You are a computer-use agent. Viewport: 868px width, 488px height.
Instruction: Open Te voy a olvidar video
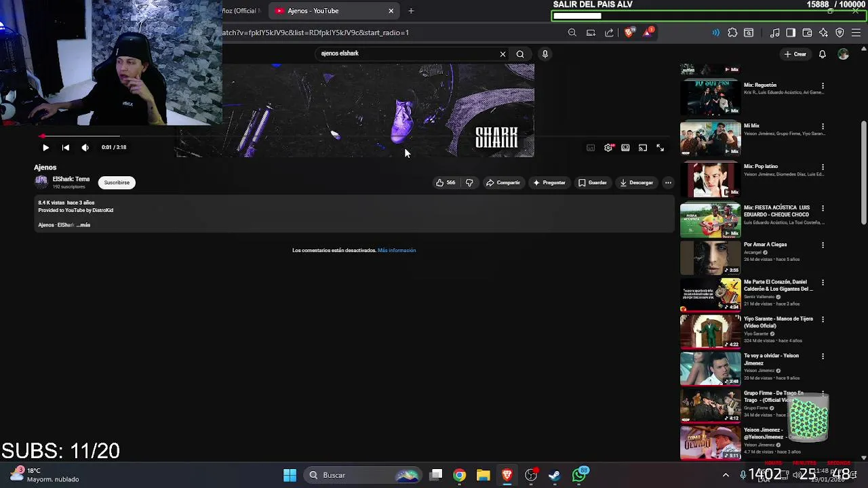pos(771,359)
